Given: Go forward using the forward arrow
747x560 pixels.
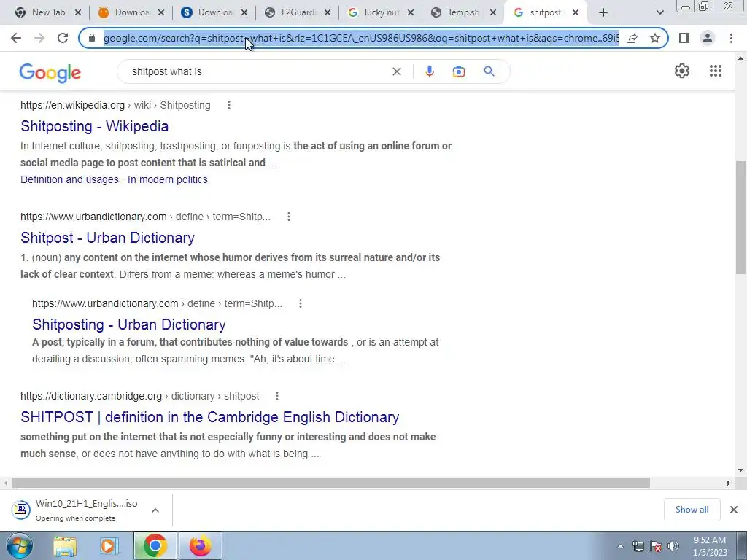Looking at the screenshot, I should pos(39,38).
